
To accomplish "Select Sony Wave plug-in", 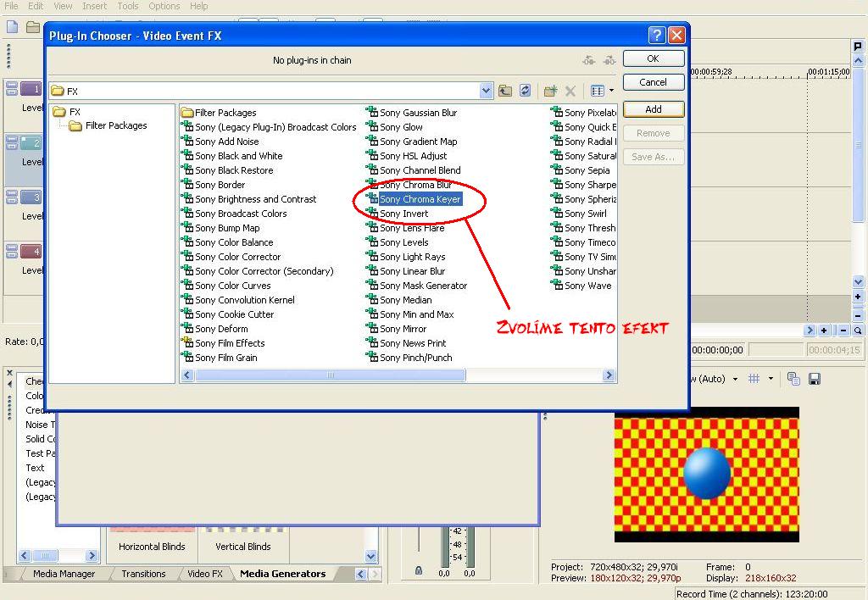I will click(588, 286).
